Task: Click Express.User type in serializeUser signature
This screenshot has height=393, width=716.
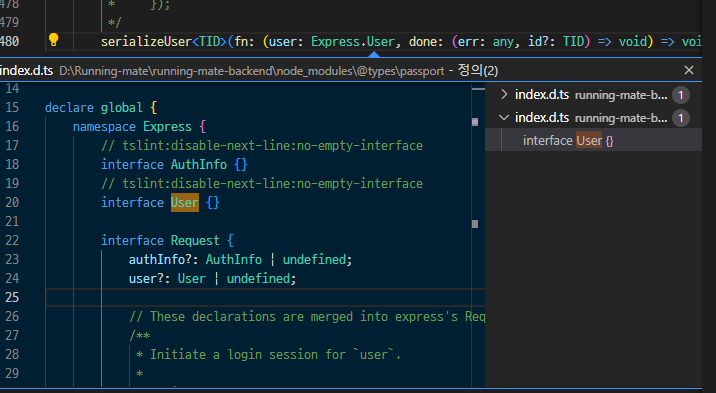Action: tap(353, 42)
